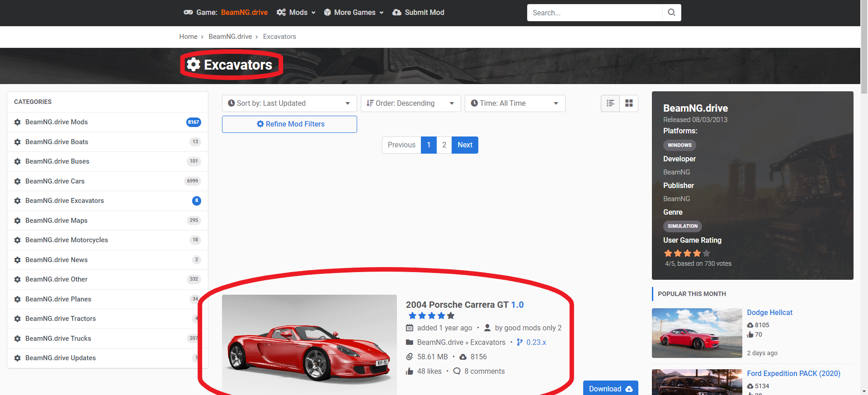868x395 pixels.
Task: Open the Time: All Time dropdown
Action: coord(515,103)
